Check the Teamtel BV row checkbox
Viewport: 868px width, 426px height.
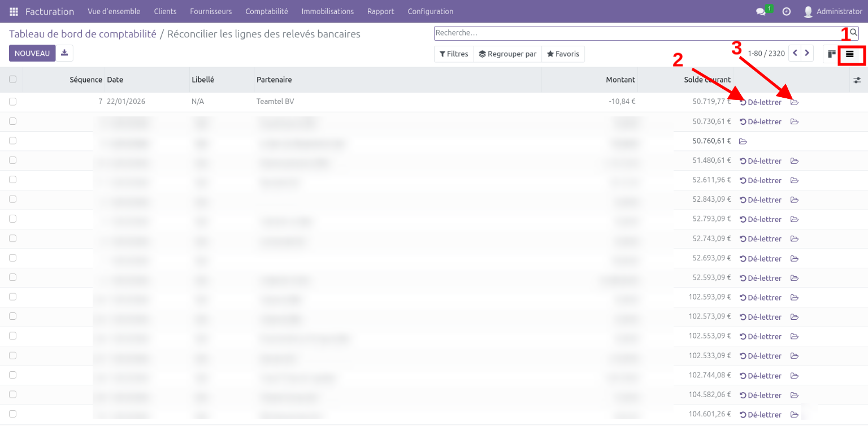[x=12, y=102]
